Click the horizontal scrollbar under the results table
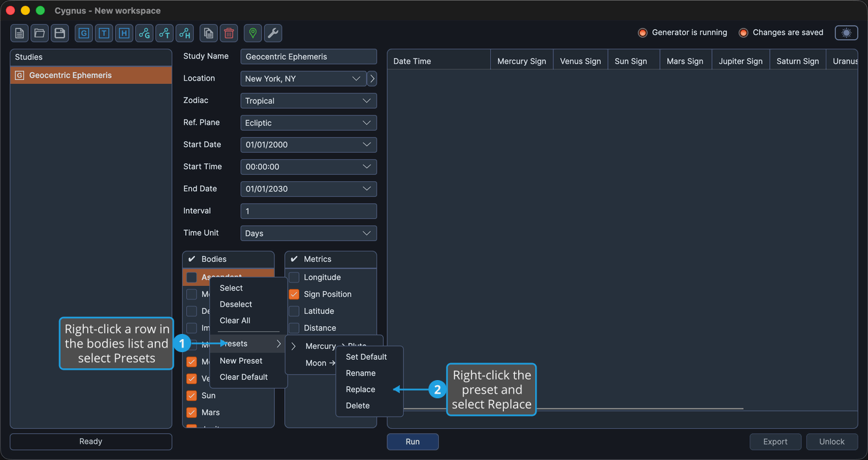 pyautogui.click(x=574, y=409)
